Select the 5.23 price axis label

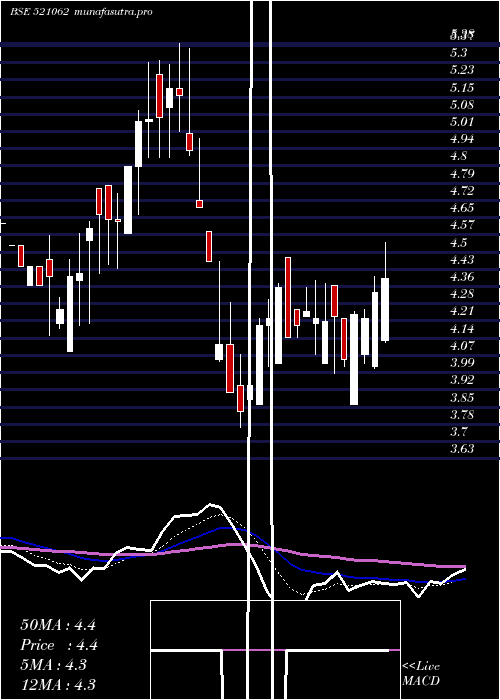[462, 70]
